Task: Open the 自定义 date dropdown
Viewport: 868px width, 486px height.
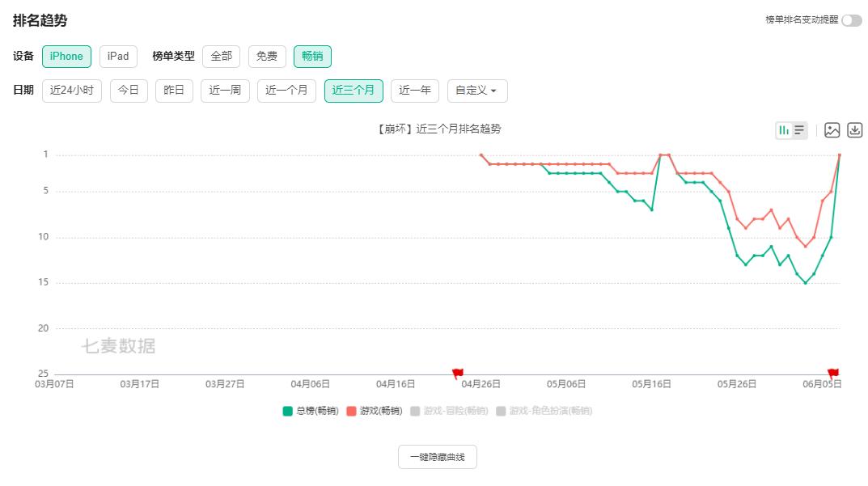Action: tap(477, 91)
